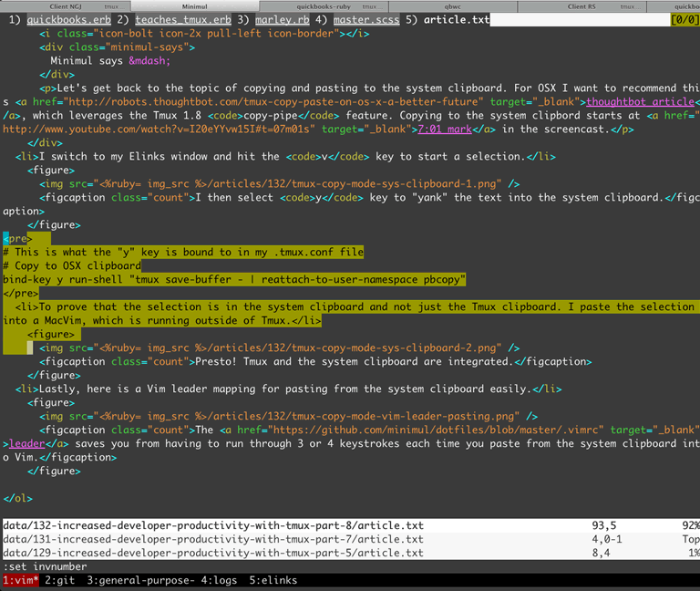Image resolution: width=700 pixels, height=591 pixels.
Task: Switch to tmux window 2:git
Action: click(x=60, y=580)
